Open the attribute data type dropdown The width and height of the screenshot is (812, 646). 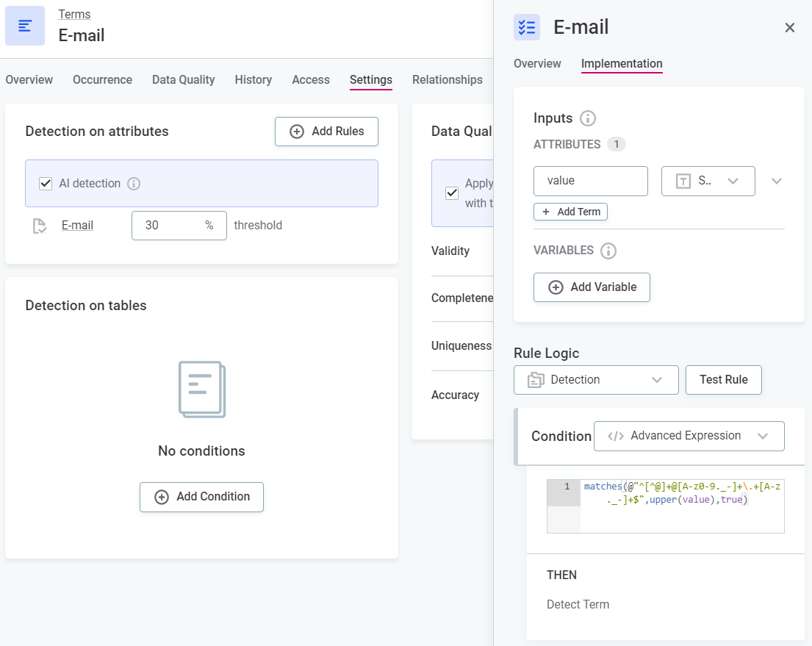[708, 181]
